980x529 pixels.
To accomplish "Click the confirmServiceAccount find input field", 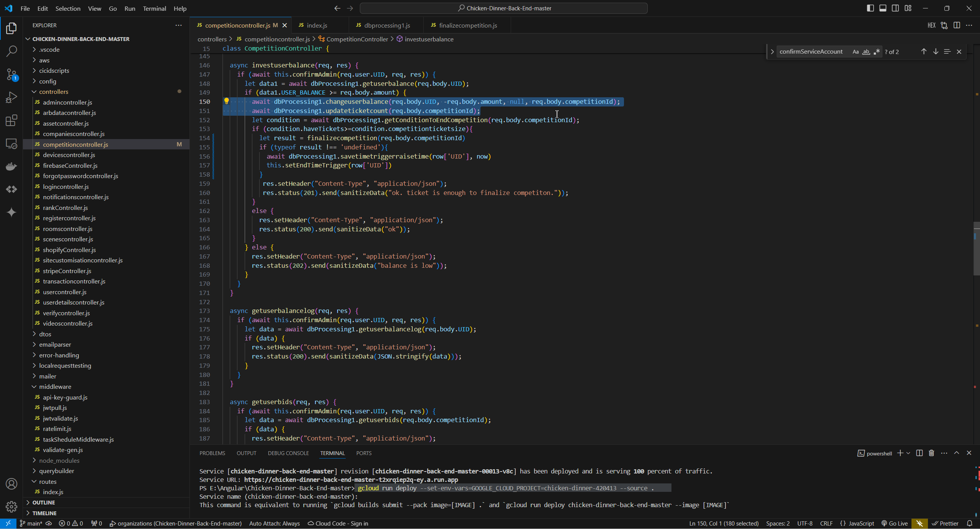I will click(x=812, y=52).
